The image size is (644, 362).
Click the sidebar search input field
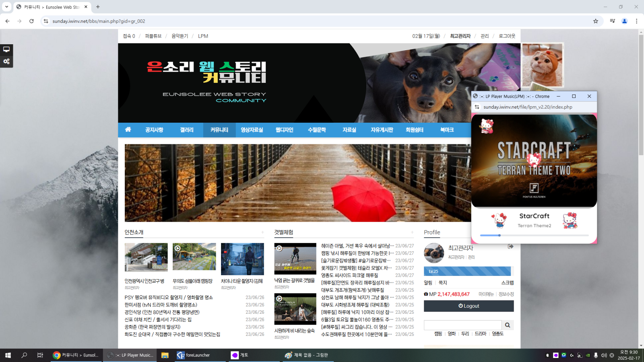[x=462, y=325]
